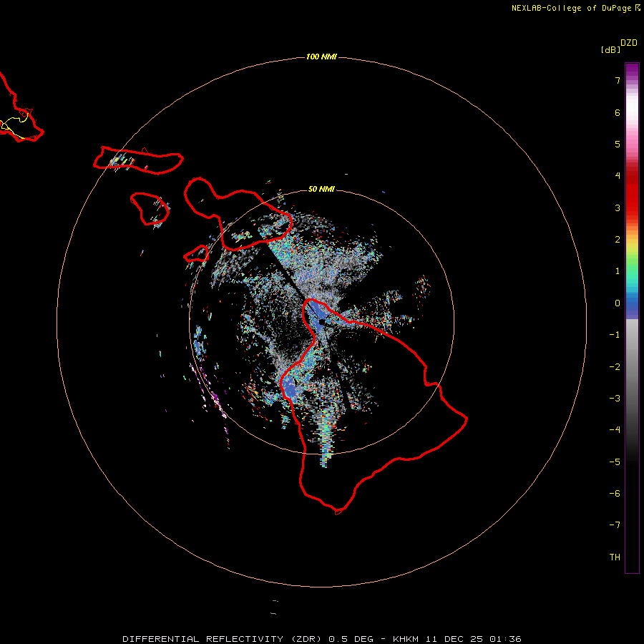Image resolution: width=644 pixels, height=644 pixels.
Task: Click the -4 value on the color scale
Action: coord(615,430)
